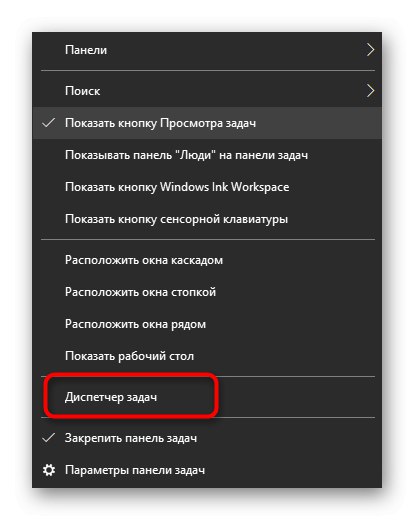
Task: Click the checkmark next to Закрепить панель задач
Action: pos(49,438)
